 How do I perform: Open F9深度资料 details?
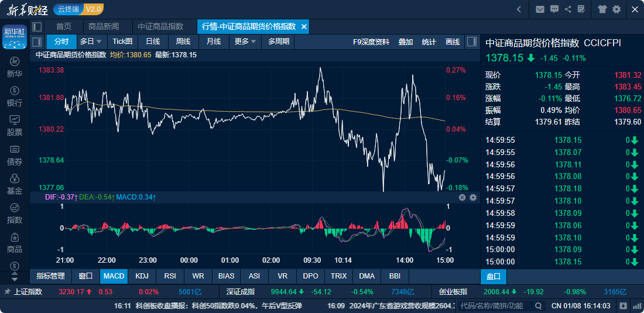pyautogui.click(x=371, y=42)
